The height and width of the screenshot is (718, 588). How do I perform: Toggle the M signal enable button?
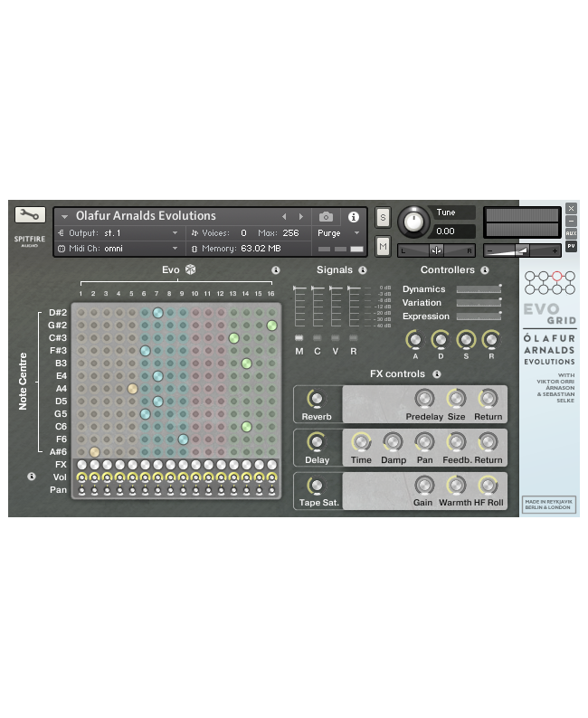pos(299,338)
